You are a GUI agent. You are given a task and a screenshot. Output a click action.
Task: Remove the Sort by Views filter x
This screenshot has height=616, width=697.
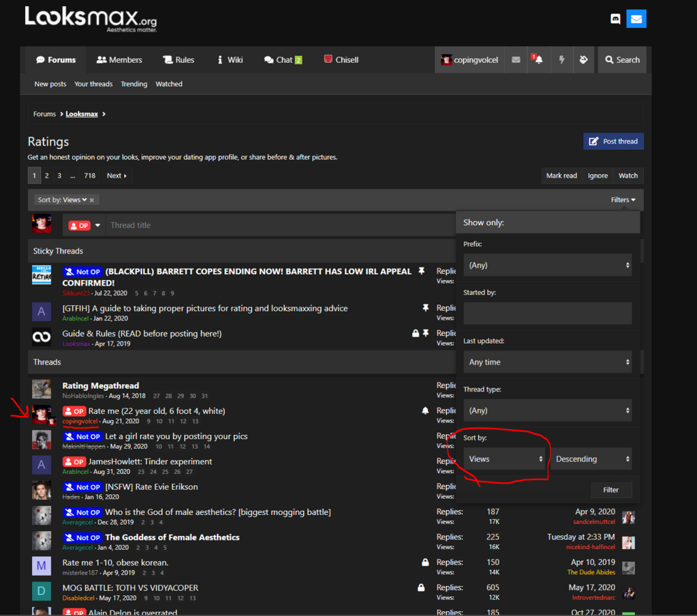click(x=92, y=200)
